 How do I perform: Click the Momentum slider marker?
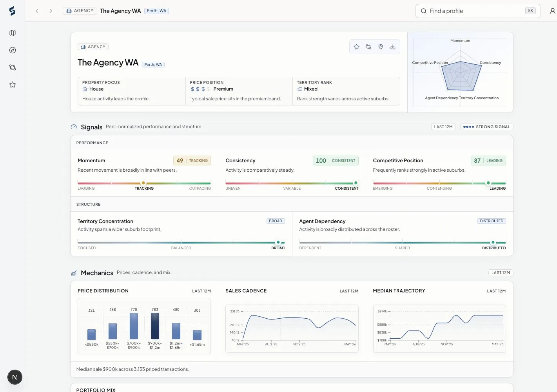(x=143, y=183)
